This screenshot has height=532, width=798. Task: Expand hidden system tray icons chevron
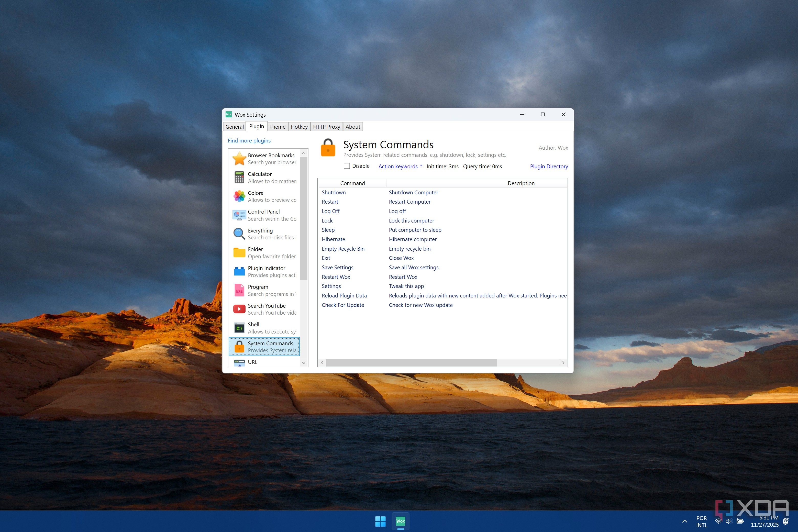[x=685, y=521]
